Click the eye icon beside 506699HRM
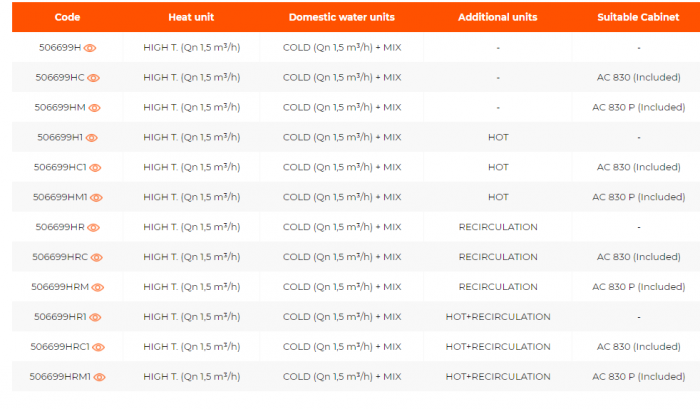Viewport: 700px width, 409px height. [x=97, y=288]
